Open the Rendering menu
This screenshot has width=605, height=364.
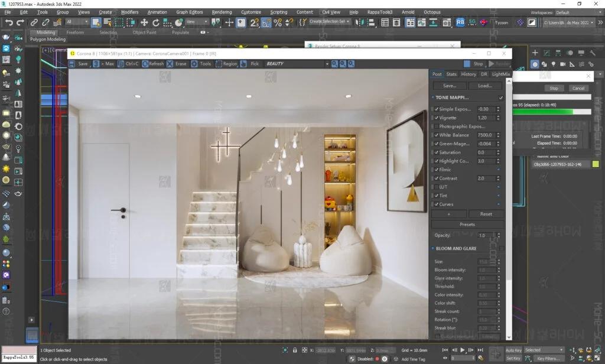coord(223,12)
